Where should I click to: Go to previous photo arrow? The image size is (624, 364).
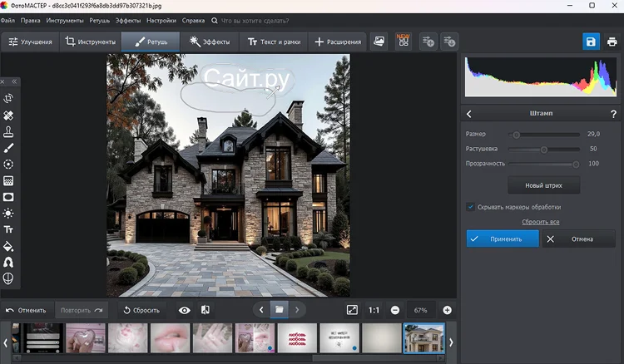coord(261,310)
